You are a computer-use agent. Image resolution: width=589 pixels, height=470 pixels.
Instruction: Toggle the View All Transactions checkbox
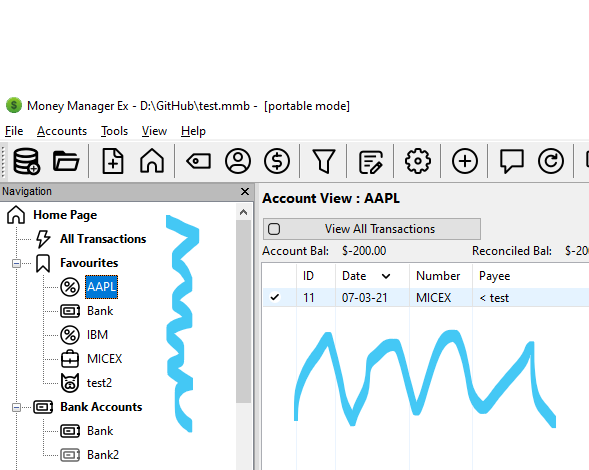(x=274, y=229)
